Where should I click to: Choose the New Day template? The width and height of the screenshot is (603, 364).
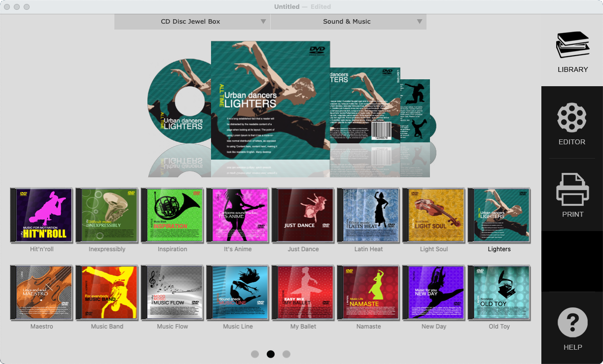[434, 292]
